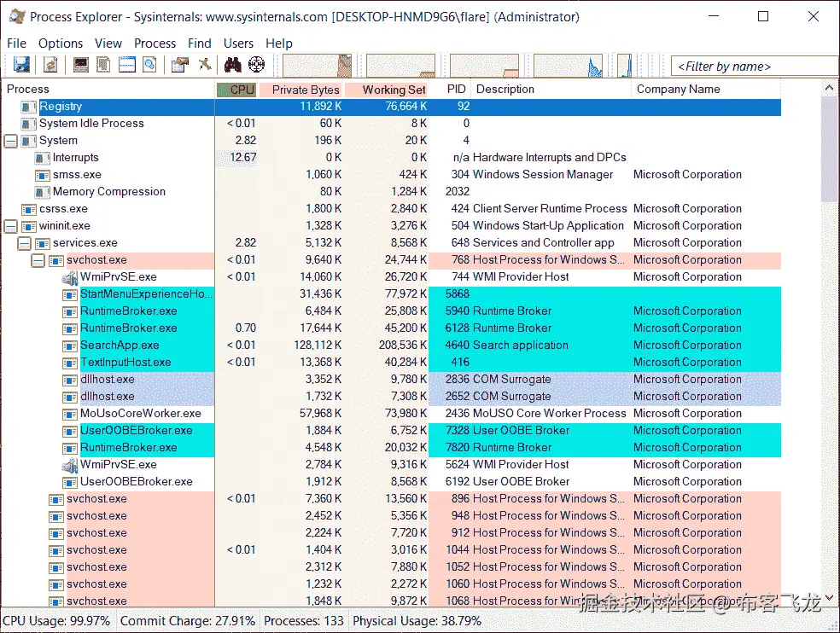Sort by the Private Bytes column header
Viewport: 840px width, 633px height.
pyautogui.click(x=303, y=89)
